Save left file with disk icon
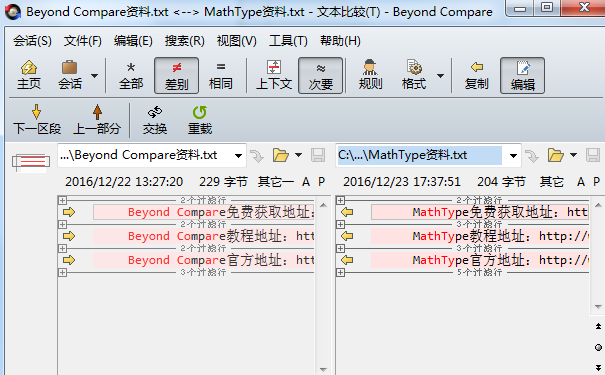 318,155
